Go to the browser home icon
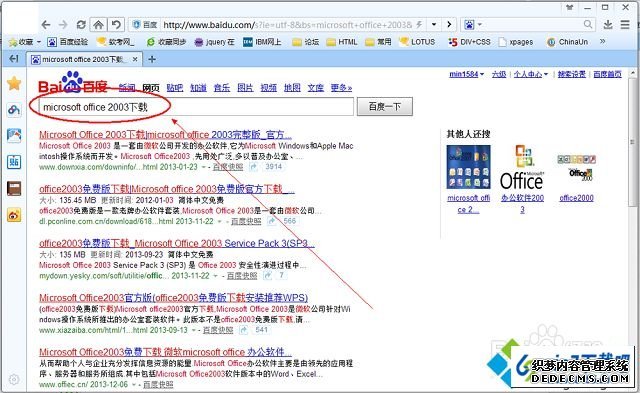 tap(98, 25)
